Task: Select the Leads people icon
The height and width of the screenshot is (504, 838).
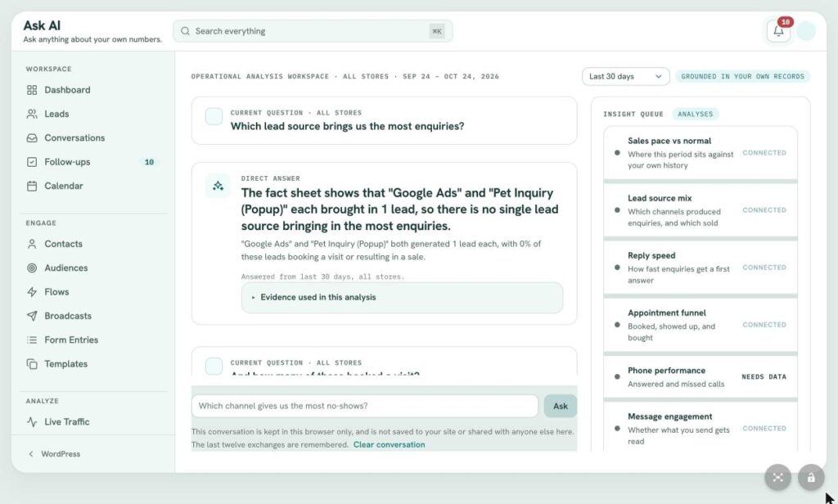Action: click(32, 114)
